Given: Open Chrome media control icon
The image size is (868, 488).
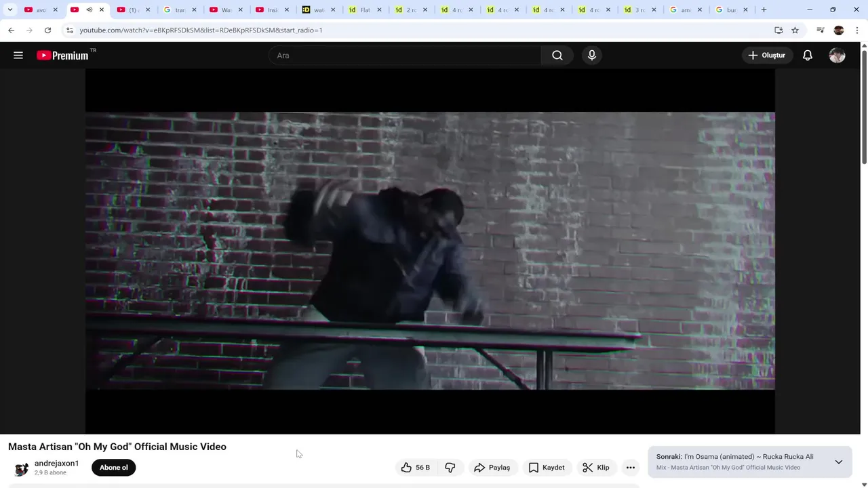Looking at the screenshot, I should [821, 30].
